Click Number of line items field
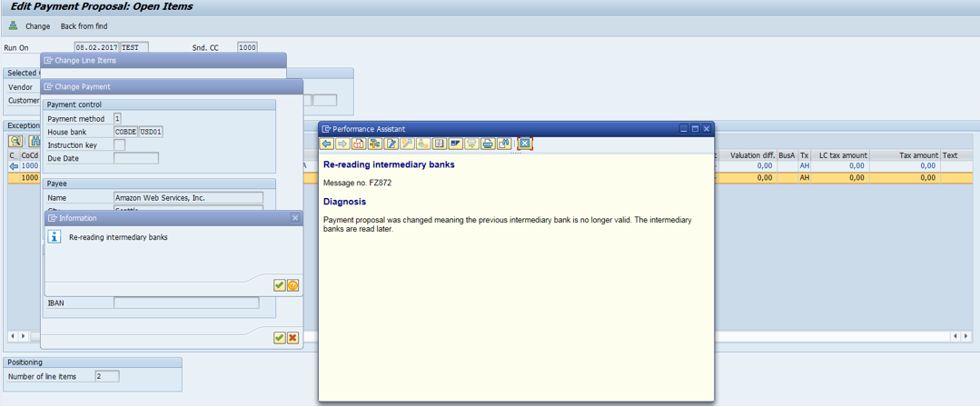Screen dimensions: 980x407 107,376
